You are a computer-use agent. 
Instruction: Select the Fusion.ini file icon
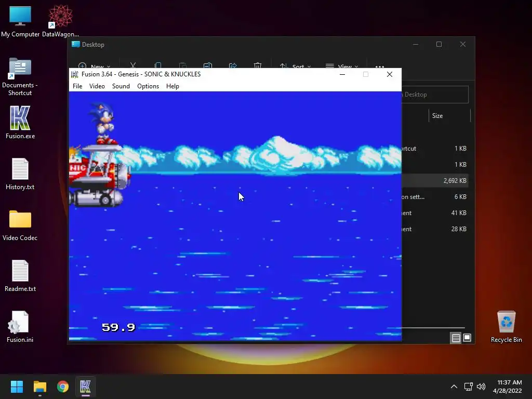20,327
